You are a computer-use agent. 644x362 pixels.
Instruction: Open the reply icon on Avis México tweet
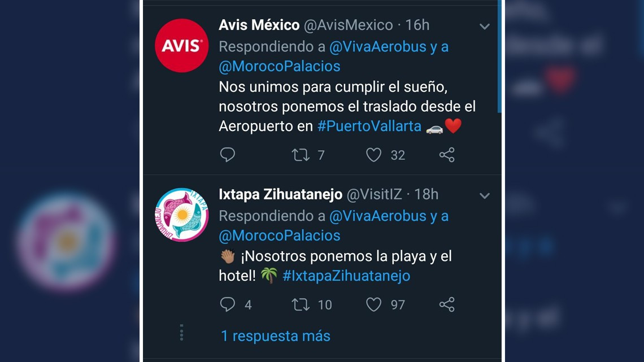click(x=227, y=155)
